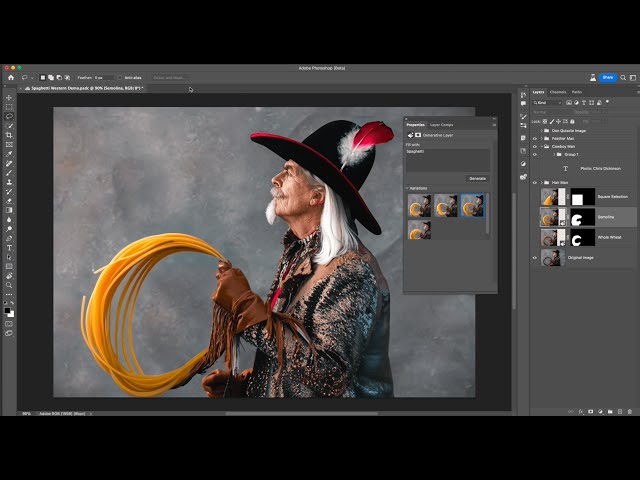Select the Rectangle shape tool

click(x=9, y=267)
